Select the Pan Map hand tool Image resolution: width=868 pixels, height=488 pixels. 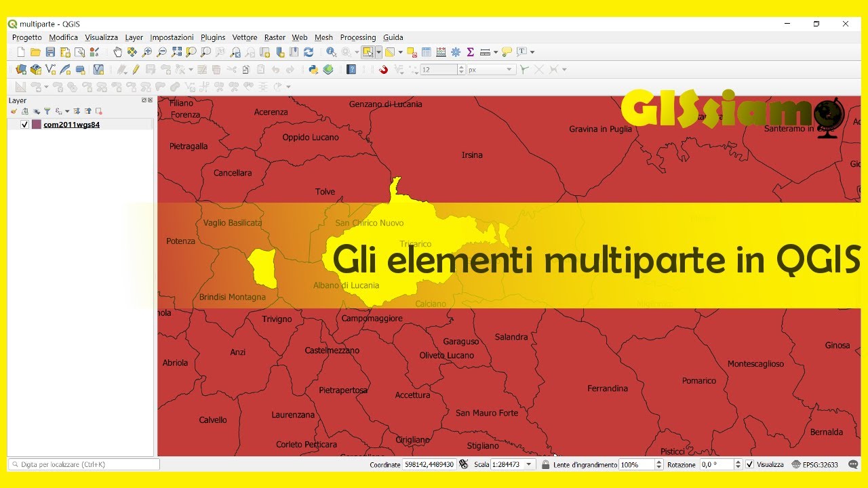click(x=117, y=52)
